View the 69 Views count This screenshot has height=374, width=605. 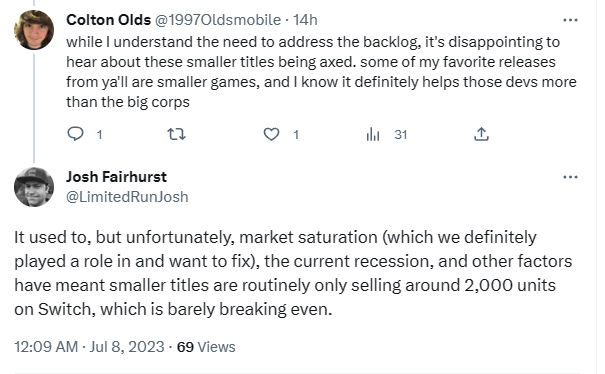(x=206, y=347)
